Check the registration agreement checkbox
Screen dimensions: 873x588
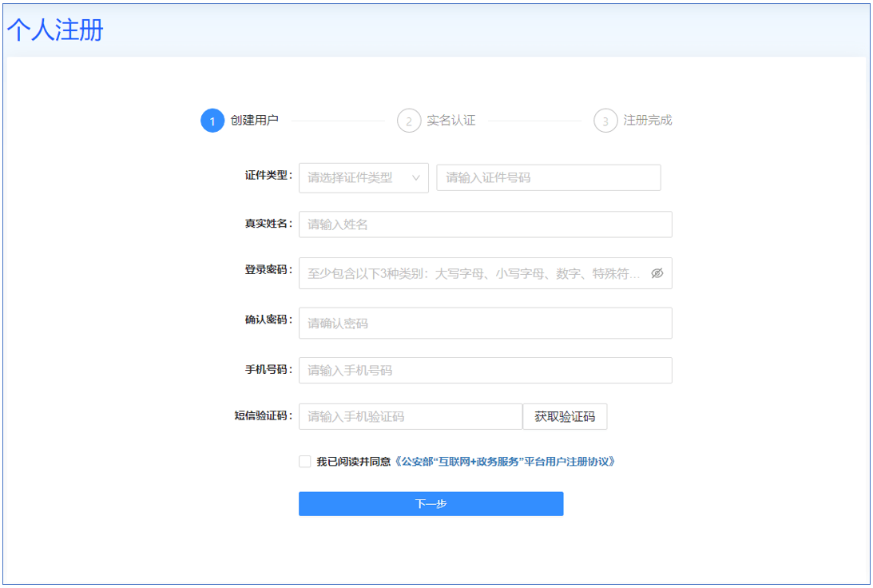point(304,462)
